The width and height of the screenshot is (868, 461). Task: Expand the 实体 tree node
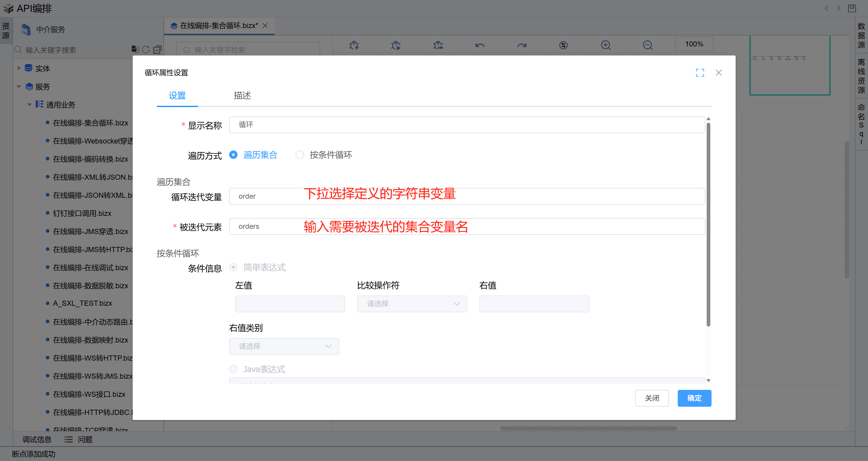click(19, 68)
